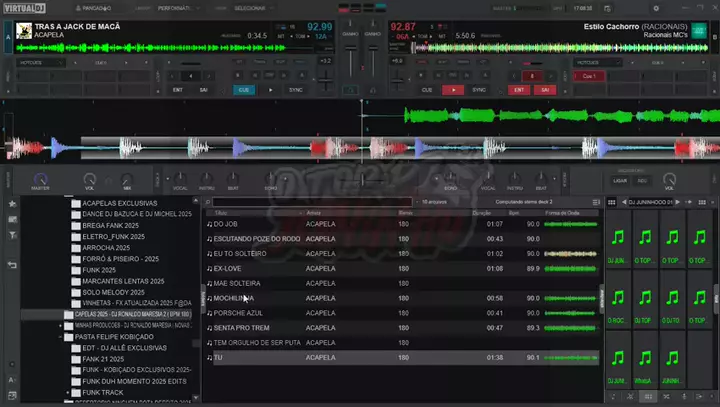Screen dimensions: 720x407
Task: Trigger the DJ JUN sampler pad
Action: click(x=618, y=241)
